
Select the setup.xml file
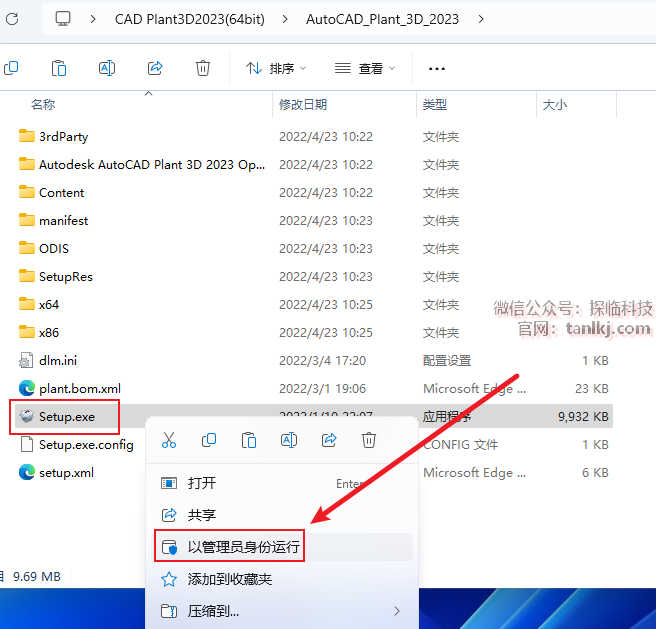pyautogui.click(x=67, y=473)
